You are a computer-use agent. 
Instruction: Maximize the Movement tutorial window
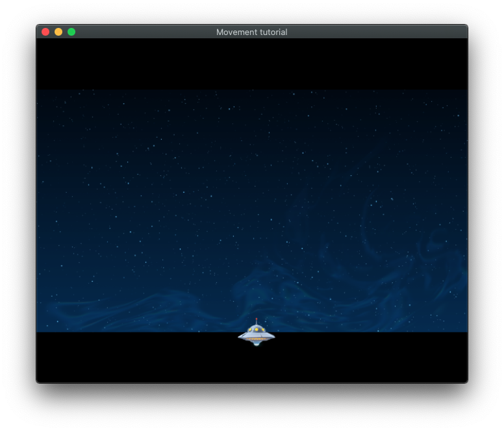tap(71, 32)
